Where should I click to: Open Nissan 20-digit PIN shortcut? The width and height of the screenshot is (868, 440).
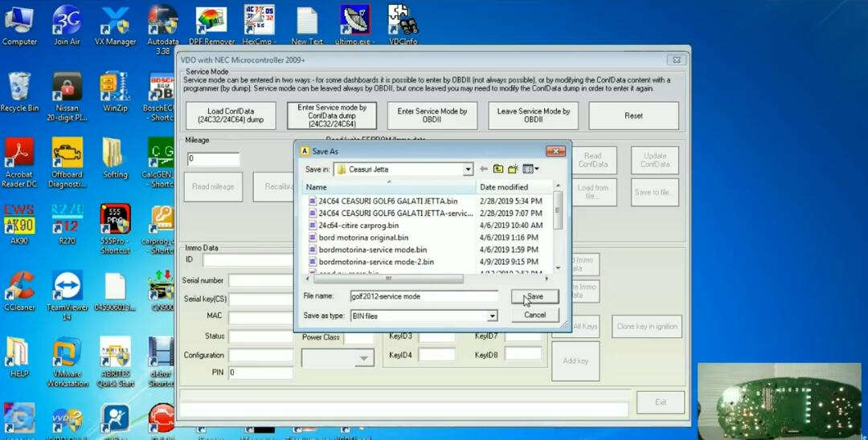67,96
